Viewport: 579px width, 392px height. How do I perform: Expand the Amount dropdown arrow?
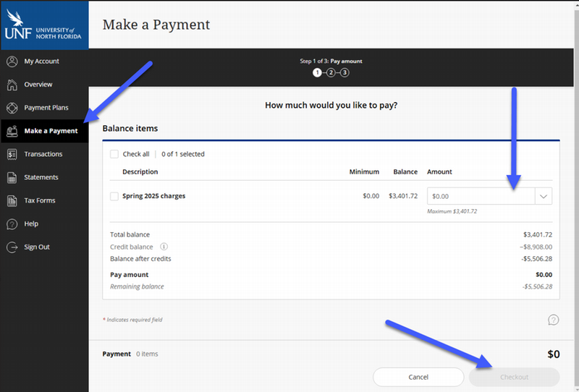(x=543, y=196)
